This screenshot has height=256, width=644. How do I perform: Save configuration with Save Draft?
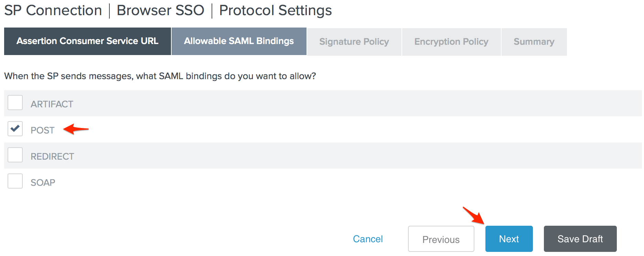point(580,239)
